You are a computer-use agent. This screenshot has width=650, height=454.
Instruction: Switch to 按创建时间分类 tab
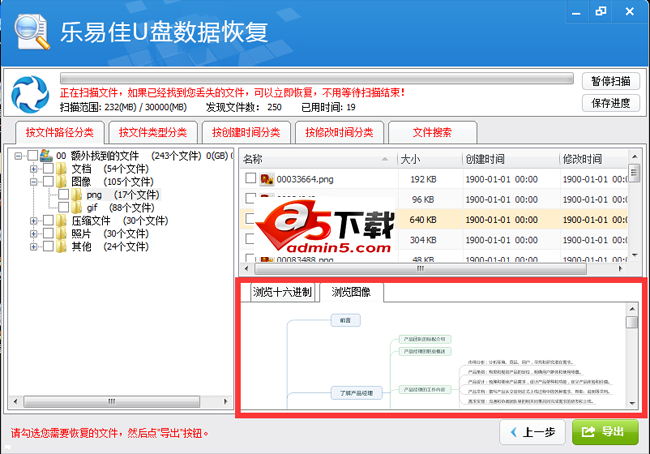(246, 132)
